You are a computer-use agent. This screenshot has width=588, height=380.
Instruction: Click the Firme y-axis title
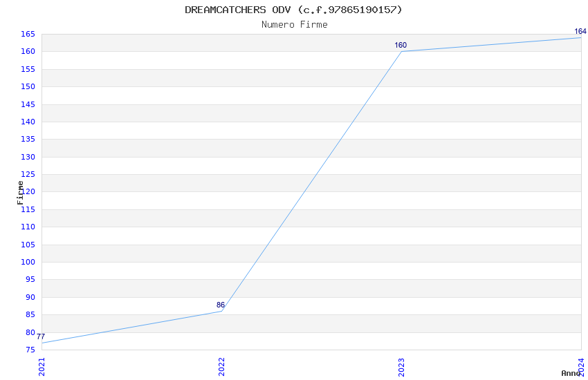21,192
